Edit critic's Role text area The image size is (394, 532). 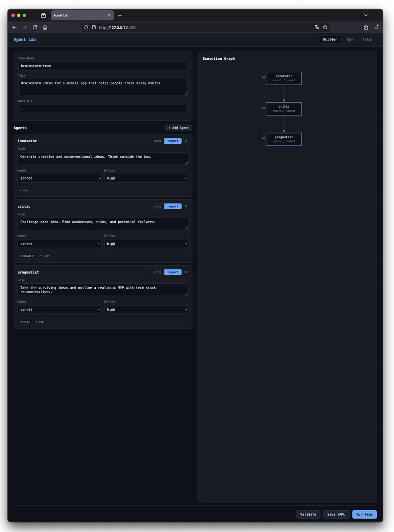[x=103, y=224]
